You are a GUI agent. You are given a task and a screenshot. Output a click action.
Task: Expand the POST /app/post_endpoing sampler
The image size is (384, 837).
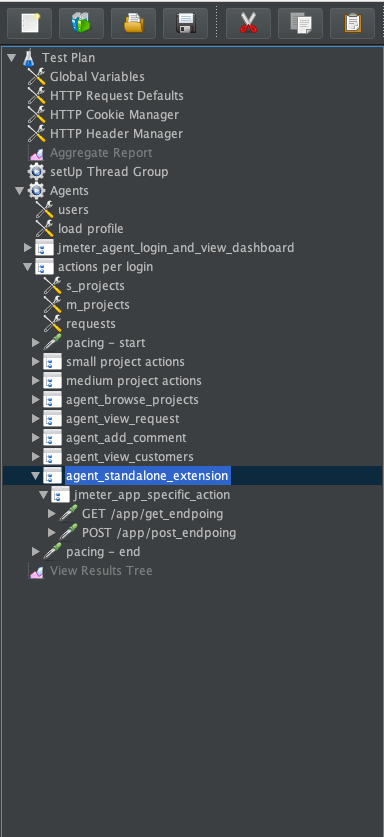coord(52,533)
